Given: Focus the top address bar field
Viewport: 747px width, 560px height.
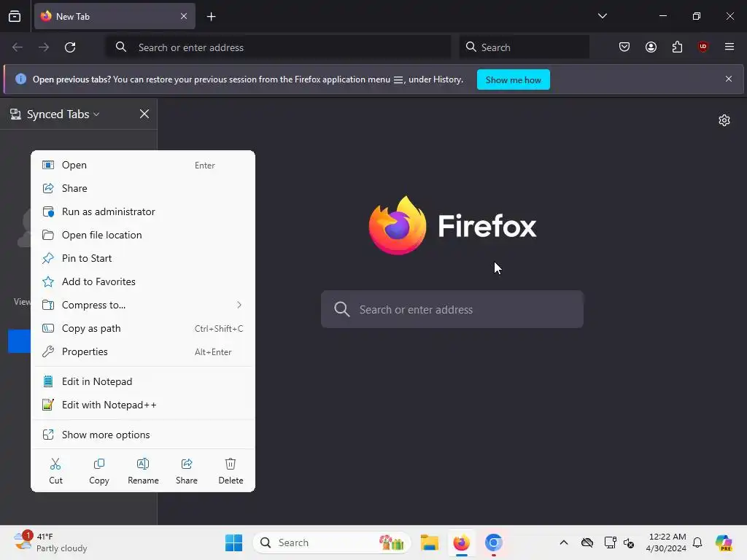Looking at the screenshot, I should 278,47.
